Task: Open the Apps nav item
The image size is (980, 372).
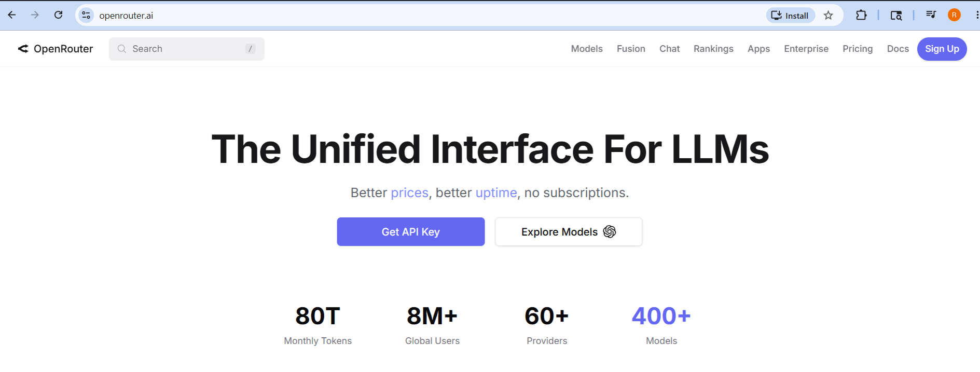Action: click(x=758, y=49)
